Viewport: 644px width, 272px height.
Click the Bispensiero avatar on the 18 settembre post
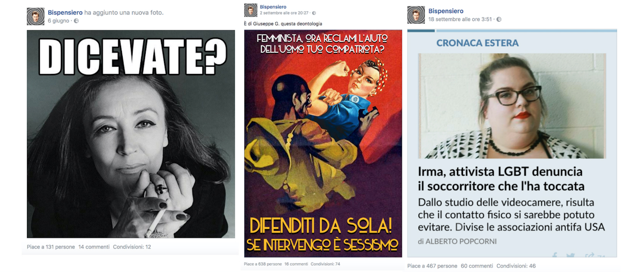tap(416, 15)
